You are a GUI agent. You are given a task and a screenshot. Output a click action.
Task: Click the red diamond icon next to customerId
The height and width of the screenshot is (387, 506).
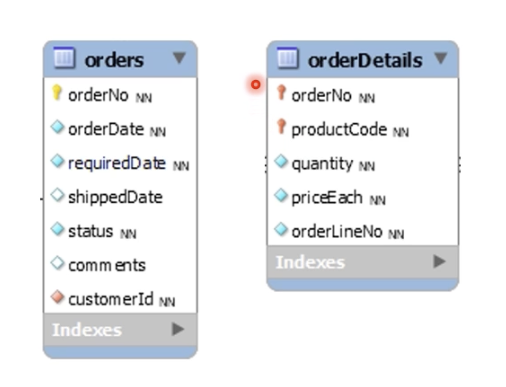[57, 297]
